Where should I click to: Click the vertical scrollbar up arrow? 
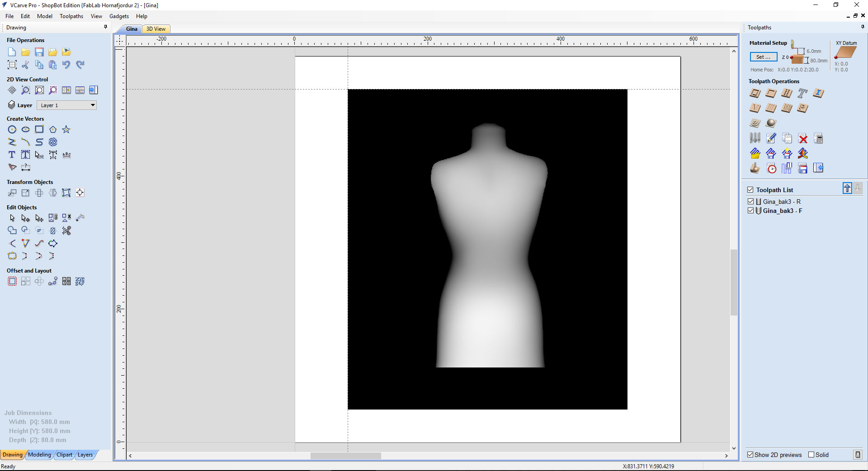[734, 51]
